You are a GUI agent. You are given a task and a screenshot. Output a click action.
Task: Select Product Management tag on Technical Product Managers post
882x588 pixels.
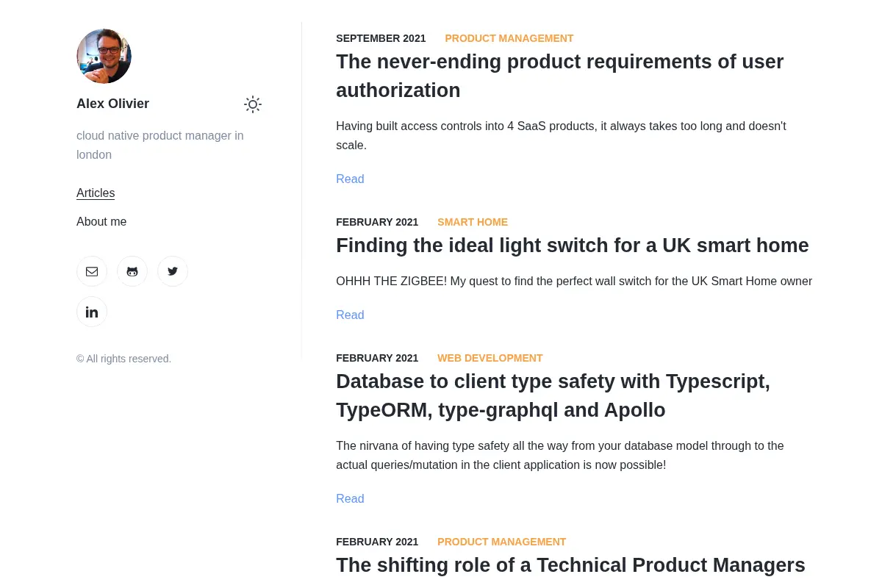pos(502,542)
